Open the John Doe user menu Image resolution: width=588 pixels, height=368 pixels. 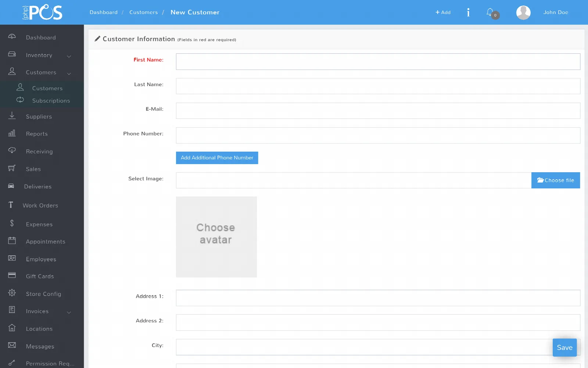point(556,13)
